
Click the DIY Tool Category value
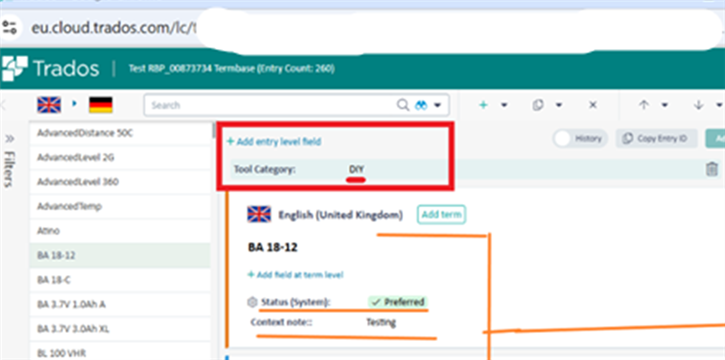click(x=356, y=170)
